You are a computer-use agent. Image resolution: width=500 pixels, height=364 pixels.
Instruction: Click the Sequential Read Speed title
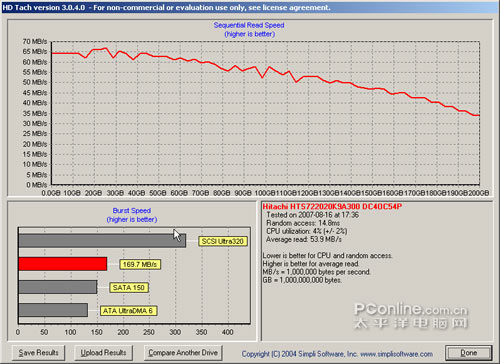(249, 25)
